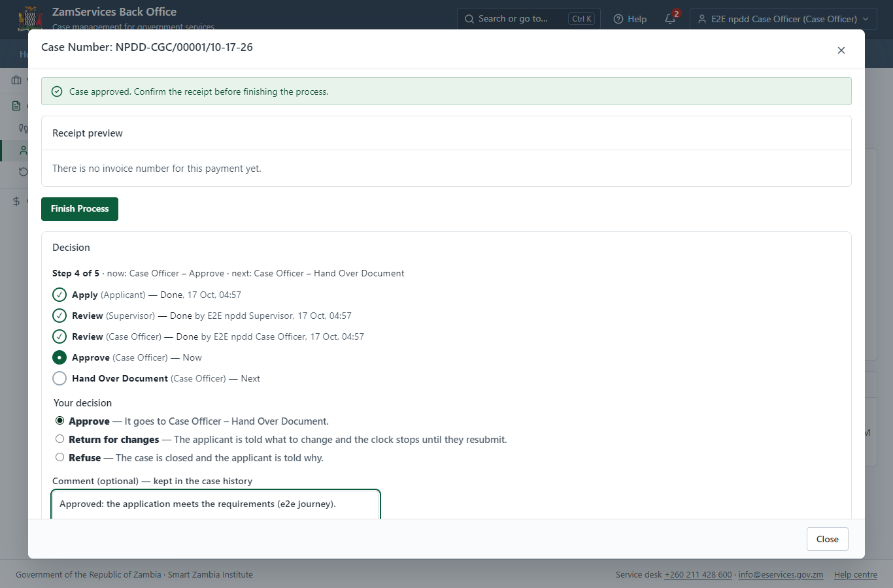
Task: Click the Ctrl K shortcut badge
Action: point(581,19)
